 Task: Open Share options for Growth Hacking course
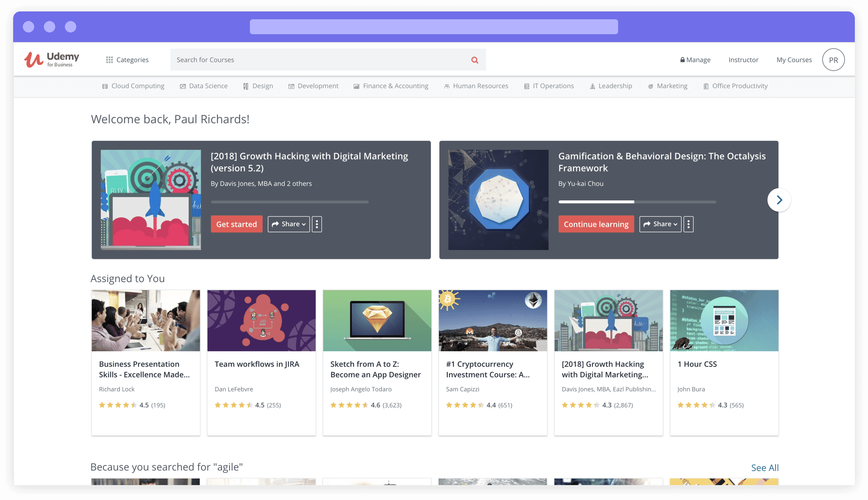(288, 224)
